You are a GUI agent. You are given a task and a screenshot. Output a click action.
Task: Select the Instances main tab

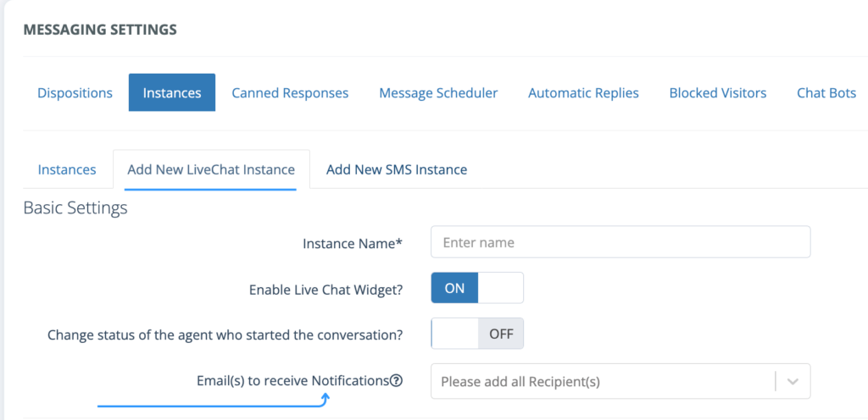pyautogui.click(x=172, y=93)
